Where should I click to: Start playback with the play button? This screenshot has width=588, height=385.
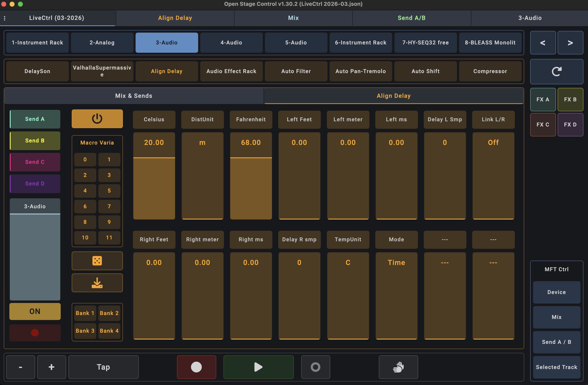258,367
